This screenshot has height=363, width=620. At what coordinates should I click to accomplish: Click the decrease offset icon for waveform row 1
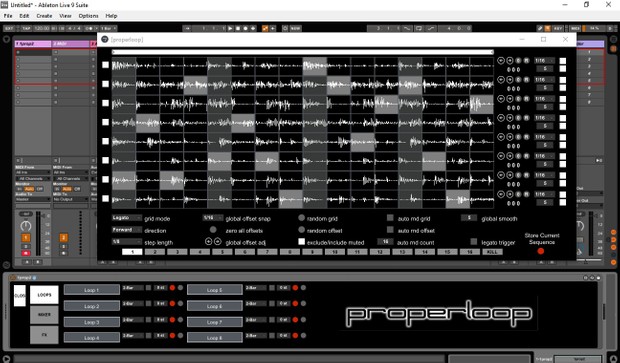[501, 60]
